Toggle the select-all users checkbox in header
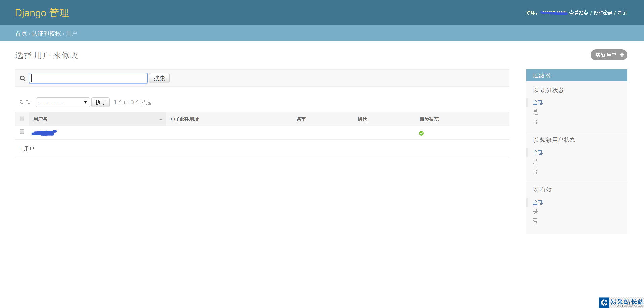The height and width of the screenshot is (308, 644). pyautogui.click(x=22, y=118)
